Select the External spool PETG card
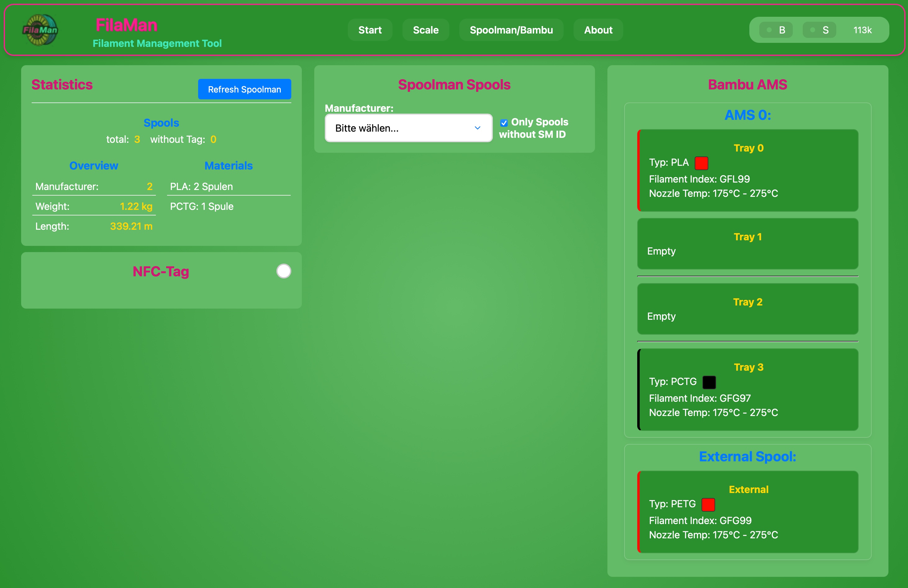Image resolution: width=908 pixels, height=588 pixels. [x=747, y=512]
